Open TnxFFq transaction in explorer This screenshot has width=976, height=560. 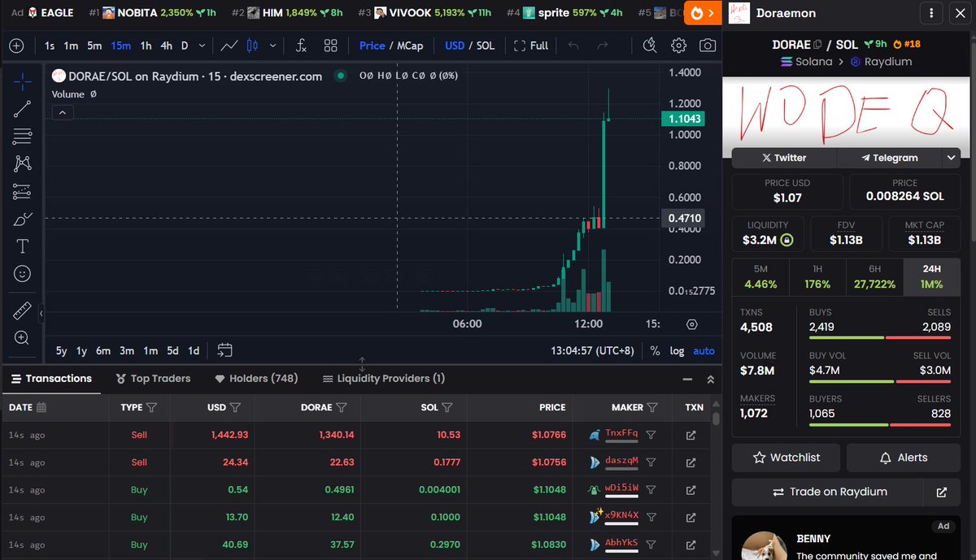coord(691,435)
